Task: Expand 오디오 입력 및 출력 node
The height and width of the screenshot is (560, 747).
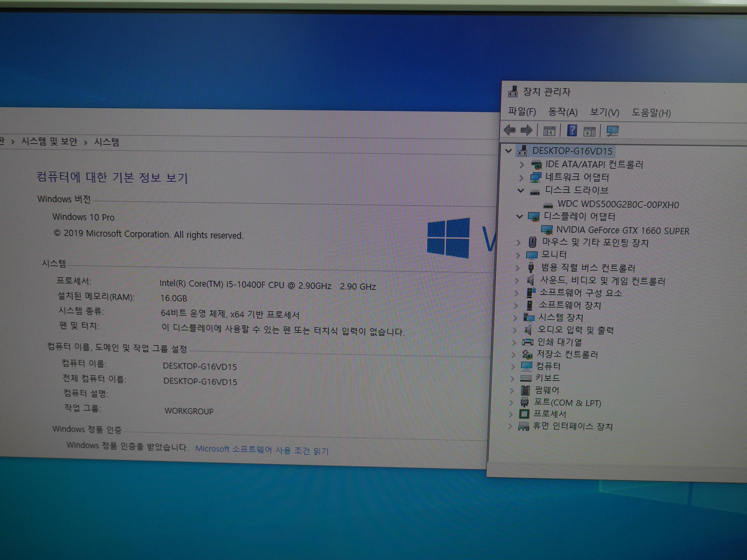Action: [x=514, y=330]
